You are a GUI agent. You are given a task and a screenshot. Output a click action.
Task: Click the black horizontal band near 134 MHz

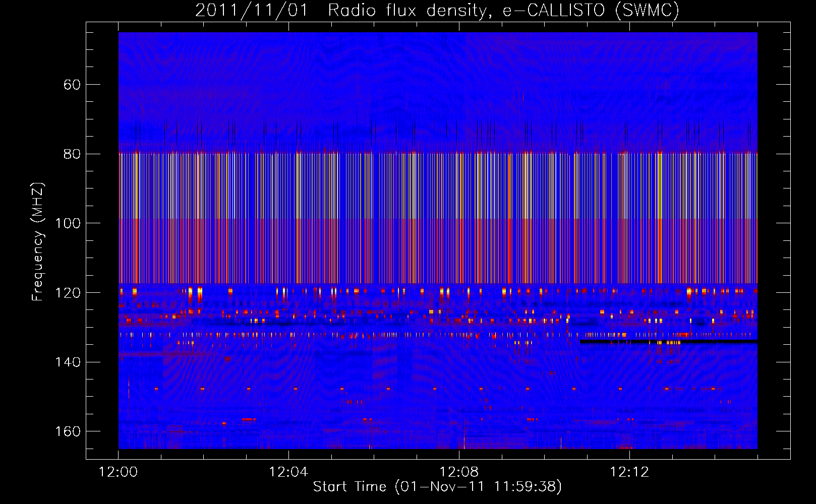(669, 342)
